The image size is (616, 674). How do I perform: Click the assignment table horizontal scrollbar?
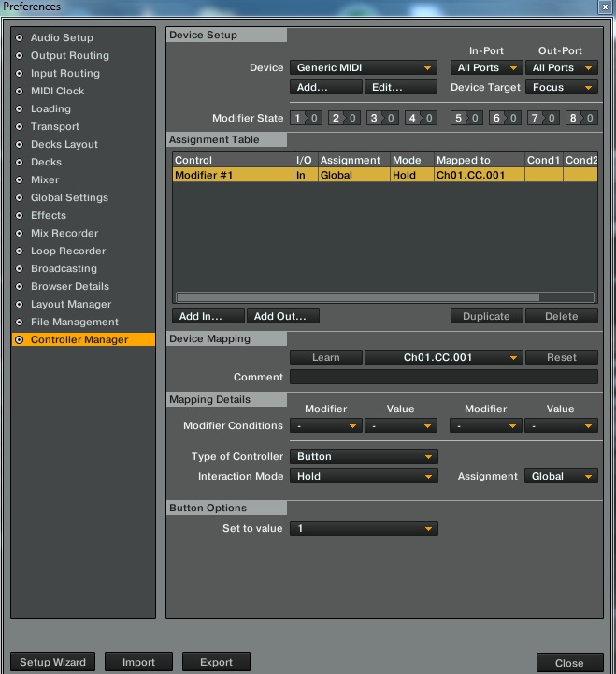(358, 297)
